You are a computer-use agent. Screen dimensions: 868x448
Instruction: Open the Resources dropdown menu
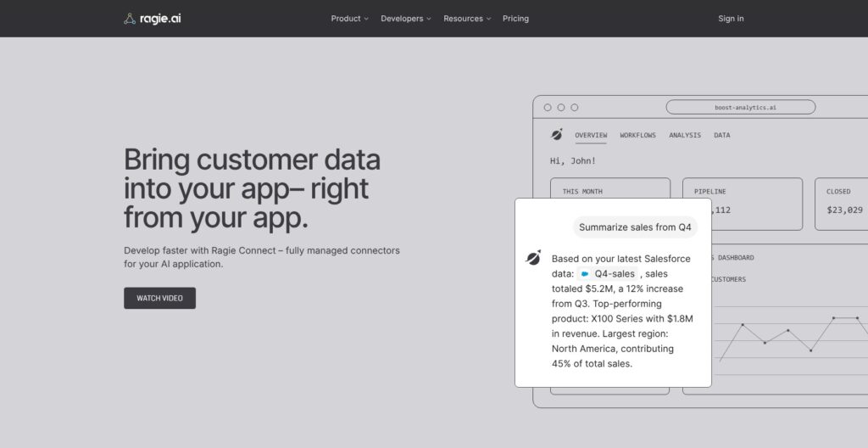coord(467,19)
